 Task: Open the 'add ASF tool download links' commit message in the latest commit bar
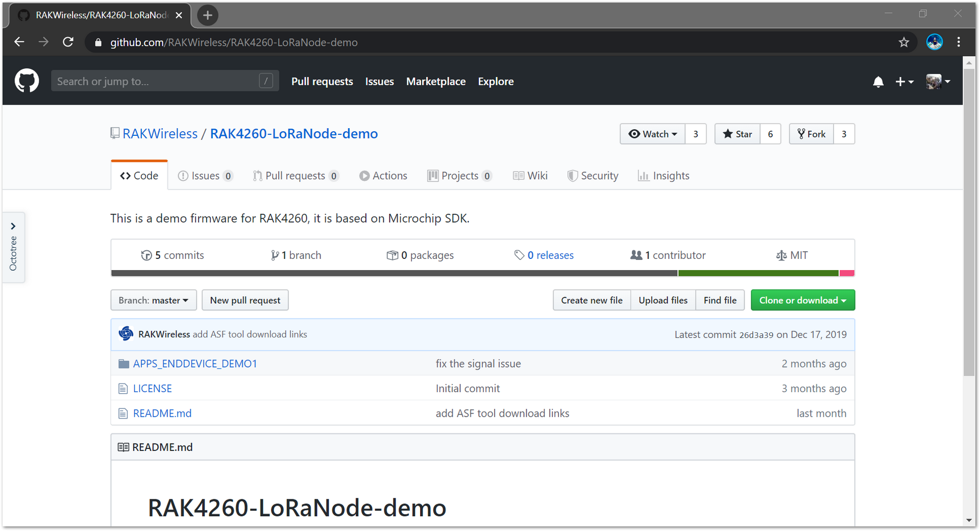point(250,334)
